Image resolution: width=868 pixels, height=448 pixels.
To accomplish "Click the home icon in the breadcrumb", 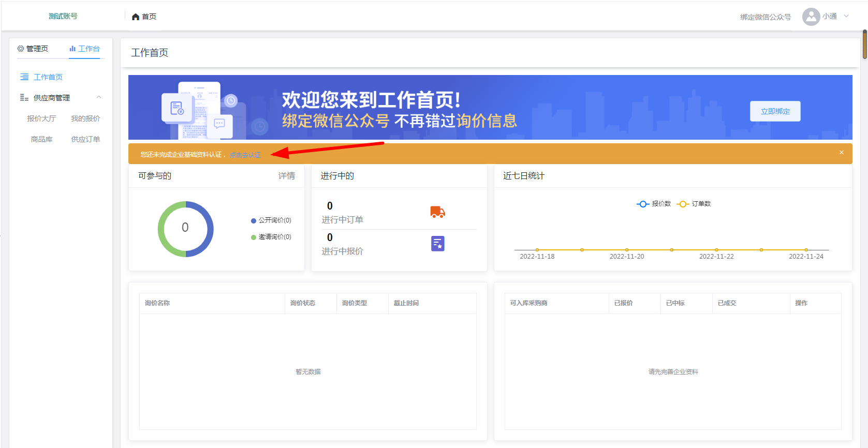I will [x=136, y=17].
